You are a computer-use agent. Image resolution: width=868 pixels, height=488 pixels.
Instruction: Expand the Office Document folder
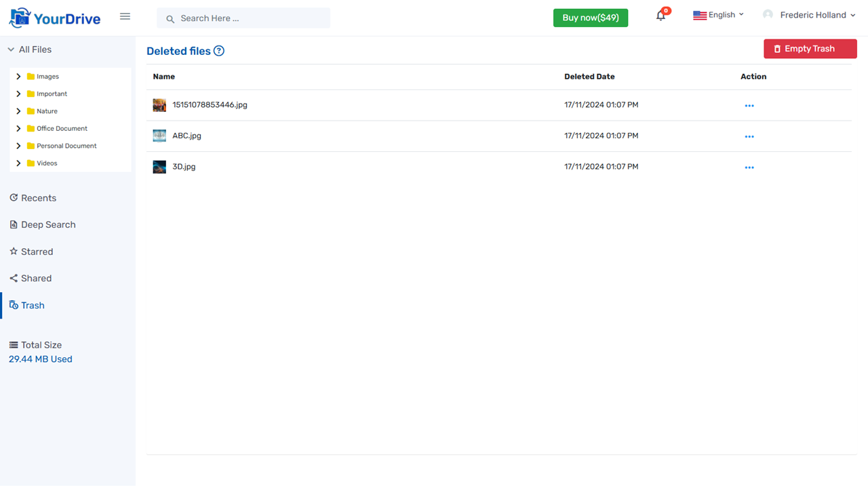tap(18, 128)
